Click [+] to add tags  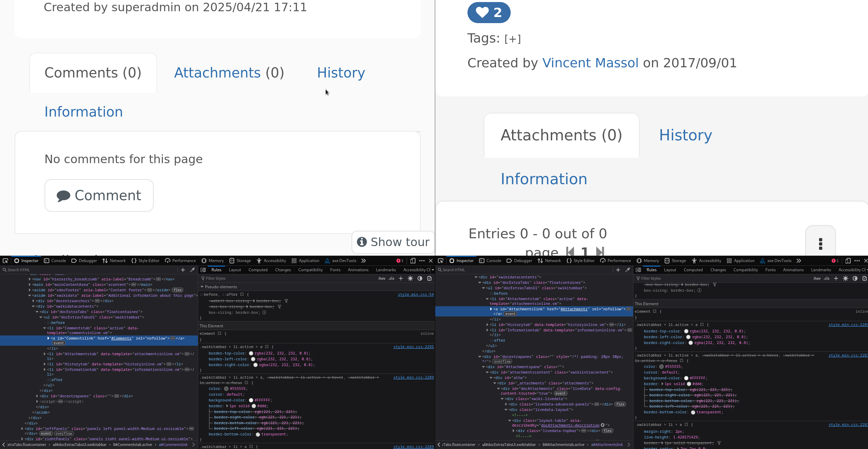(x=513, y=39)
